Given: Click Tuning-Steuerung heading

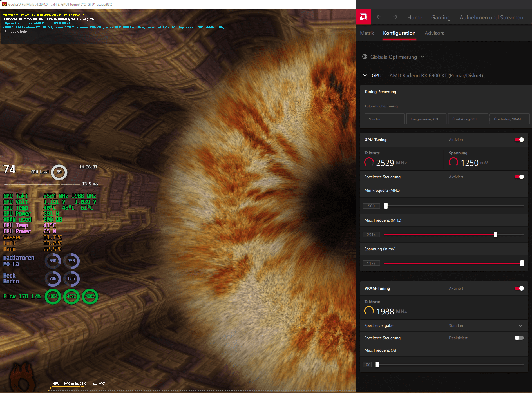Looking at the screenshot, I should (x=380, y=92).
